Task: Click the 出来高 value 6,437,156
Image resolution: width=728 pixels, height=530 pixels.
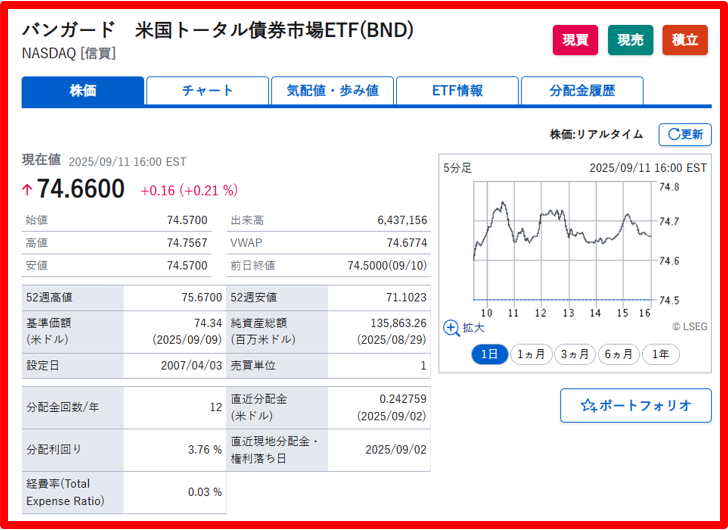Action: click(x=403, y=220)
